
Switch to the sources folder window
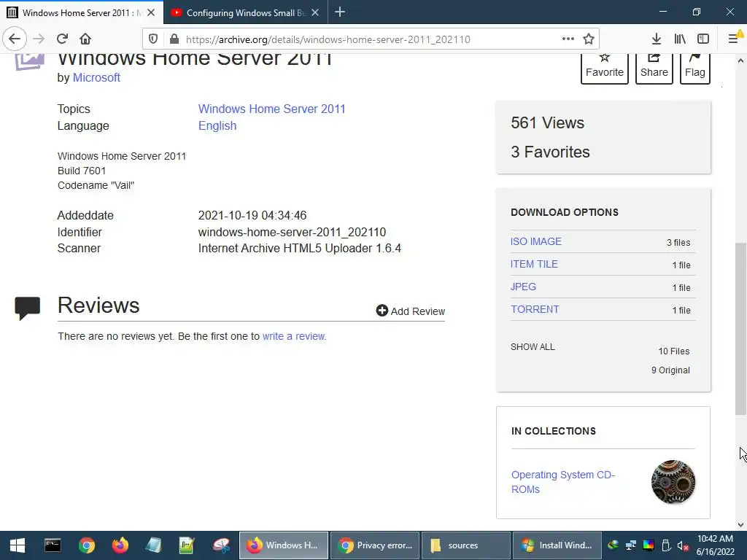(465, 545)
